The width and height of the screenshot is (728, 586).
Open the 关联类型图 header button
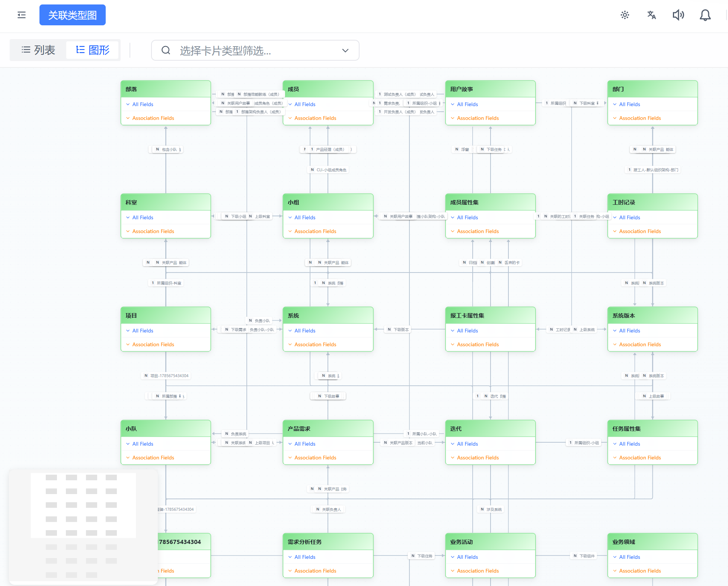click(x=73, y=15)
